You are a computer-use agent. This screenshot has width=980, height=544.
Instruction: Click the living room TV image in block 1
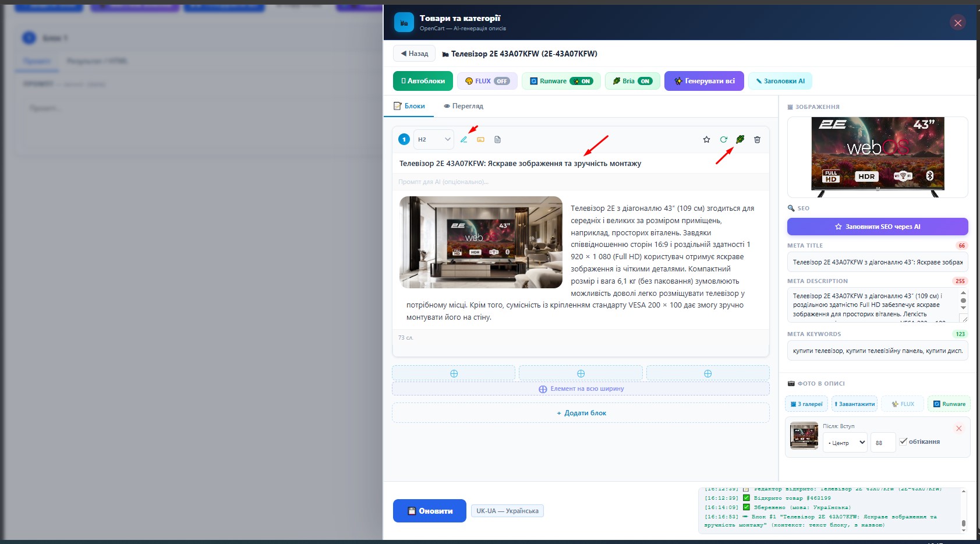(481, 242)
